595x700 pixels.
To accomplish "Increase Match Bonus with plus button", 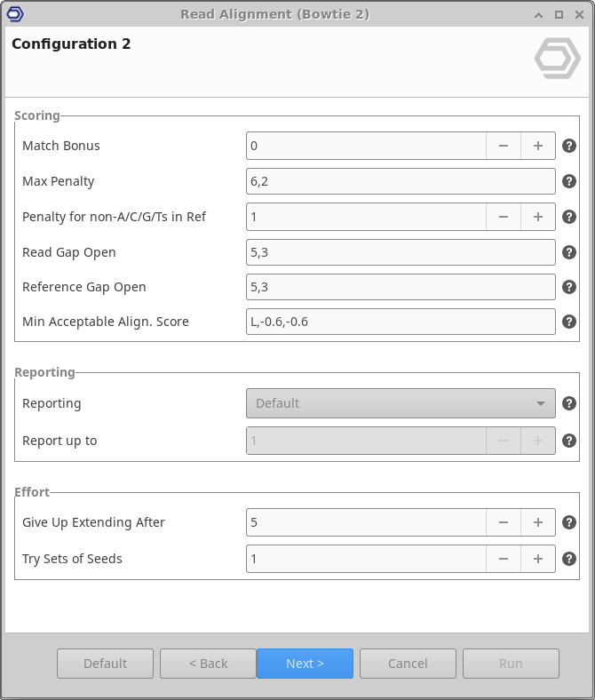I will pyautogui.click(x=538, y=146).
